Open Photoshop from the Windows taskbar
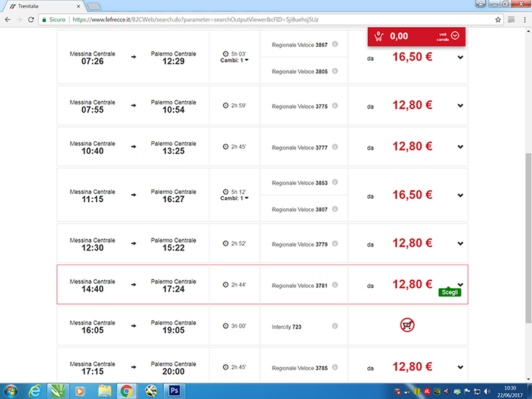The width and height of the screenshot is (532, 399). (x=174, y=390)
